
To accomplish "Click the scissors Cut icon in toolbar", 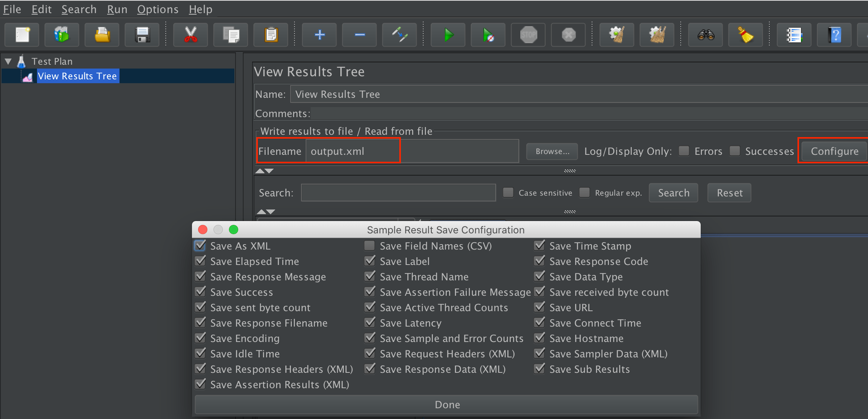I will pyautogui.click(x=190, y=35).
